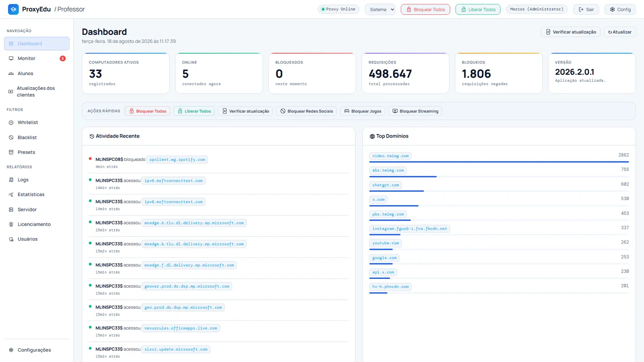This screenshot has width=644, height=362.
Task: Open the Sistema dropdown in header
Action: click(x=380, y=9)
